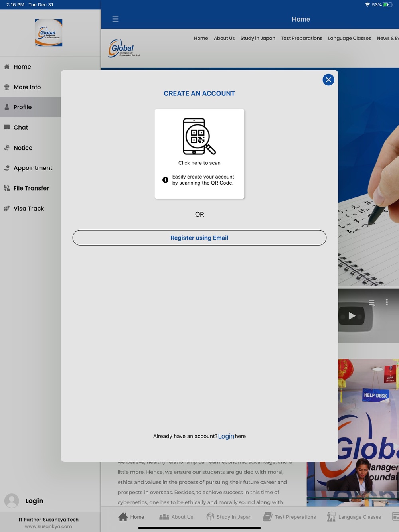This screenshot has height=532, width=399.
Task: Click the Notice megaphone icon
Action: tap(7, 148)
